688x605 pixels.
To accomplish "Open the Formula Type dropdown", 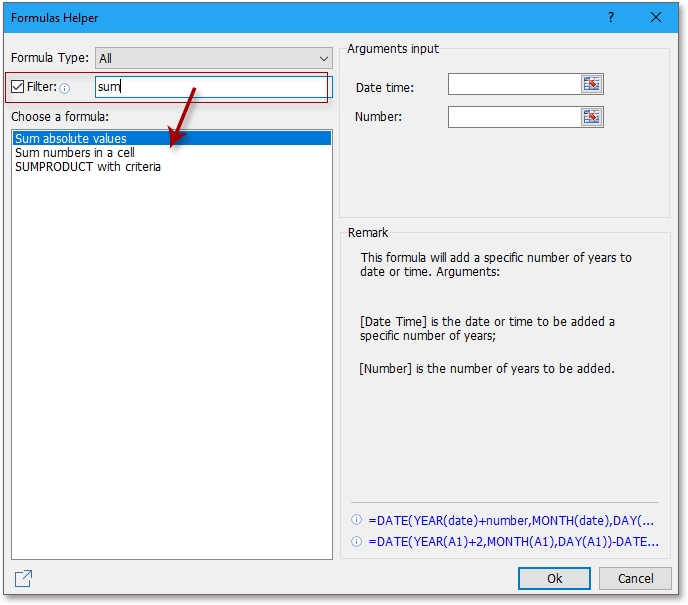I will pyautogui.click(x=213, y=59).
